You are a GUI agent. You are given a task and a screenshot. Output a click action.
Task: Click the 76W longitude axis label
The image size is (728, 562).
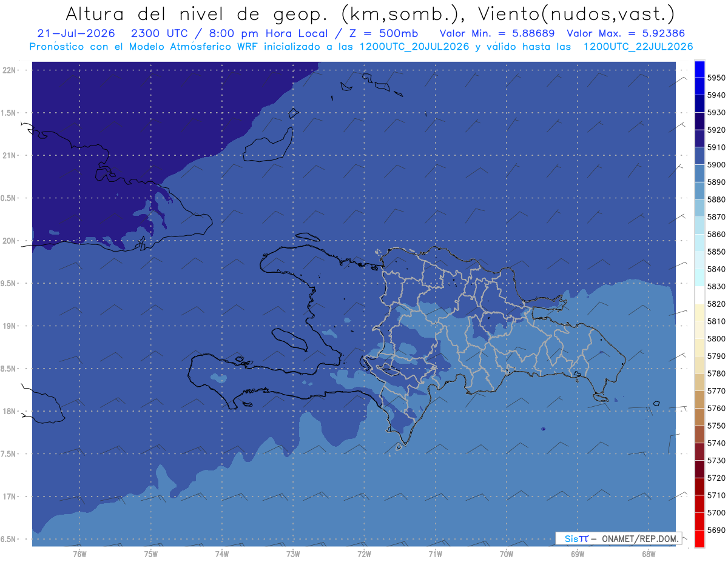[x=79, y=554]
